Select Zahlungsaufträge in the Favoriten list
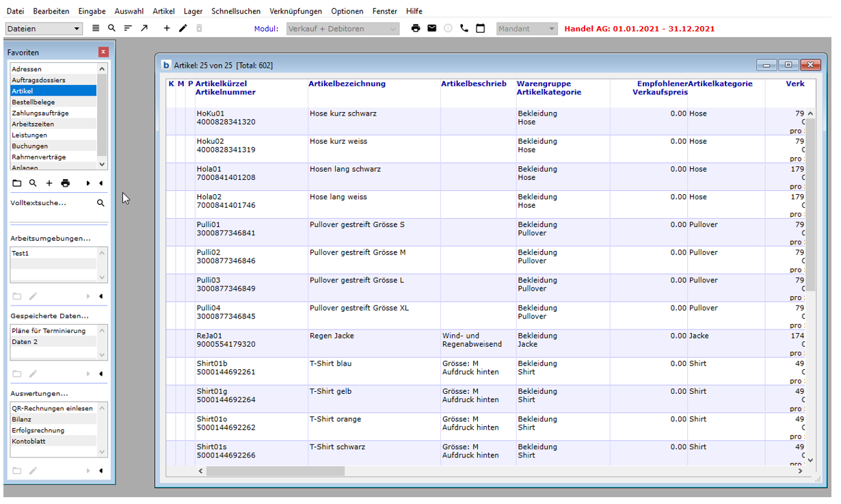Screen dimensions: 841x504 click(40, 113)
